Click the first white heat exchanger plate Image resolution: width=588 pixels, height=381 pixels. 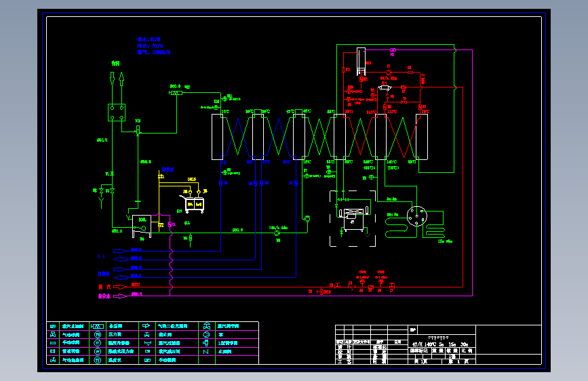[x=217, y=137]
